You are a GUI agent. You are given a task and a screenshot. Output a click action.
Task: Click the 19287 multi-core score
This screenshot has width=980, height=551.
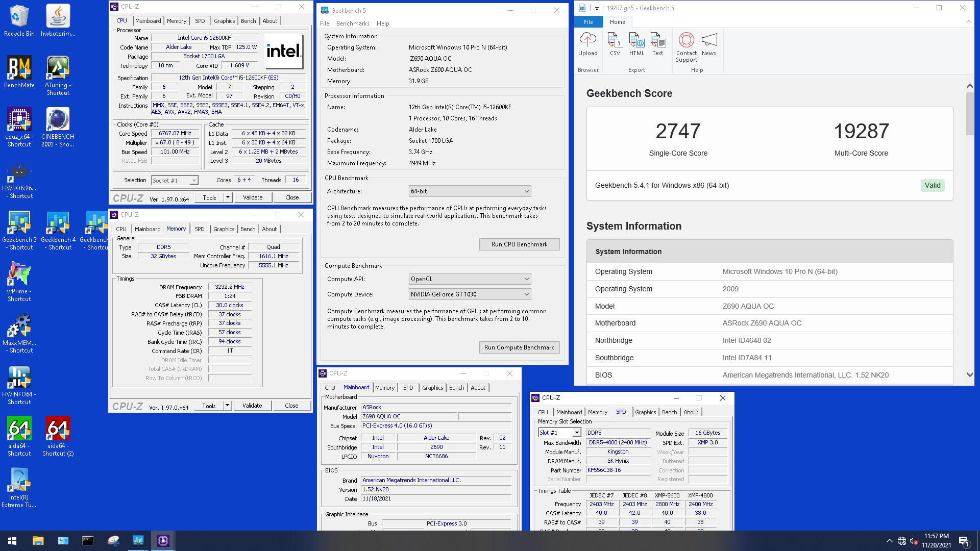point(861,131)
